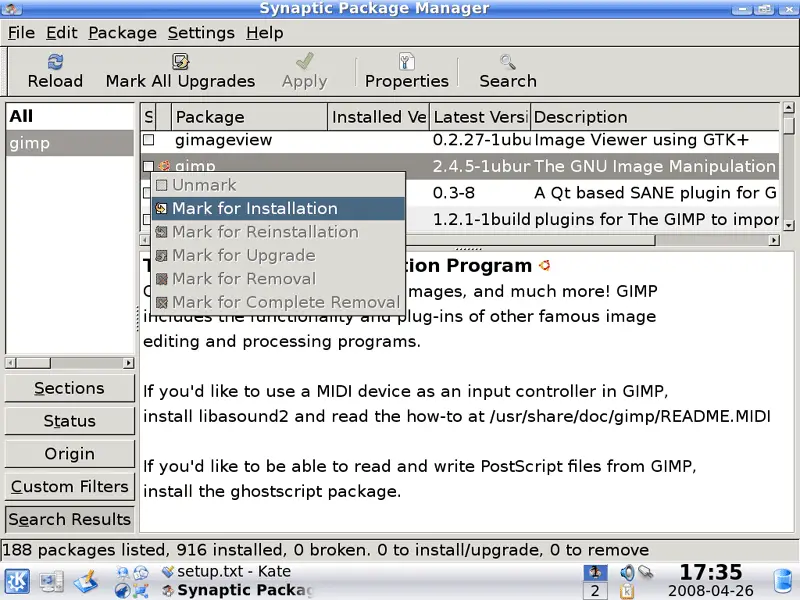The width and height of the screenshot is (800, 600).
Task: Sort by Description column header
Action: (x=655, y=117)
